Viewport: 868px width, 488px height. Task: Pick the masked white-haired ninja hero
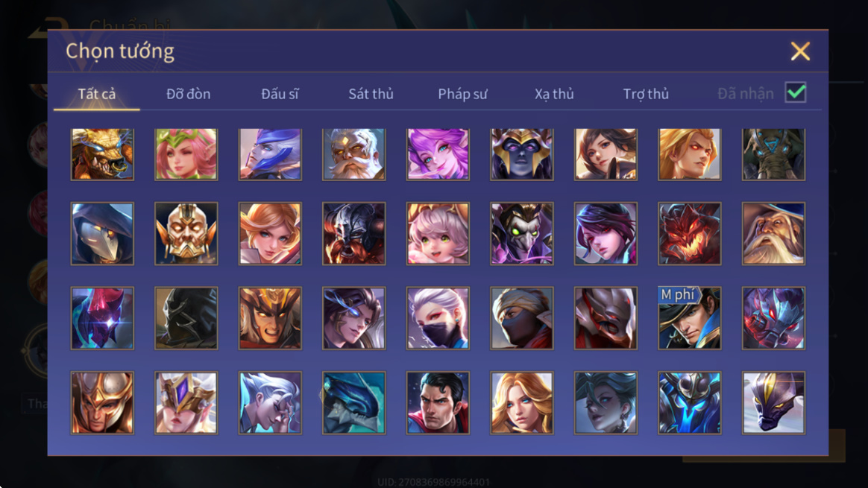[438, 318]
